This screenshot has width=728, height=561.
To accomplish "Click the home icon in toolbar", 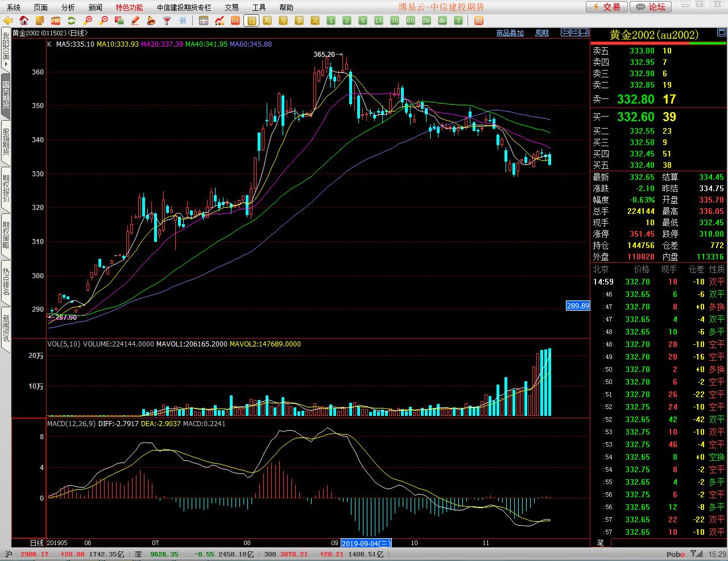I will (x=24, y=21).
